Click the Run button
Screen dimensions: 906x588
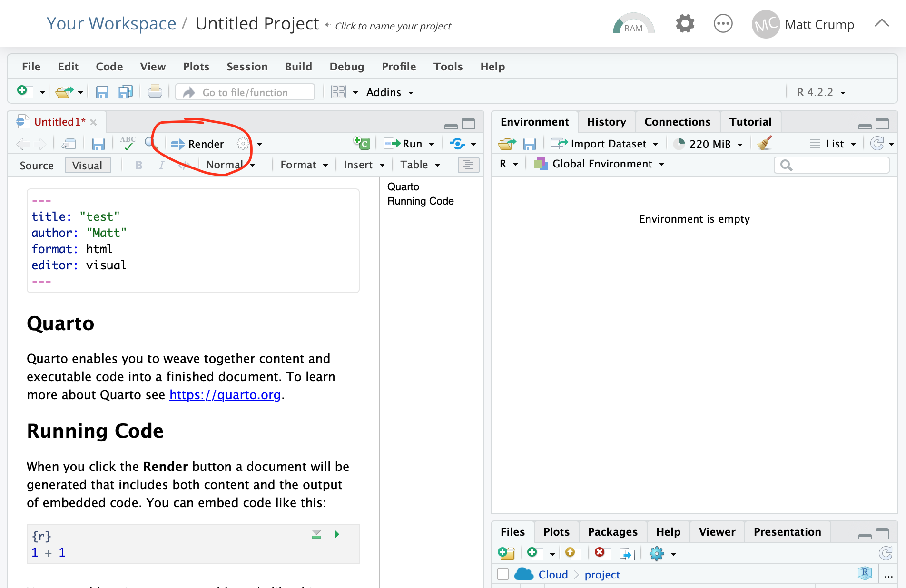click(403, 144)
